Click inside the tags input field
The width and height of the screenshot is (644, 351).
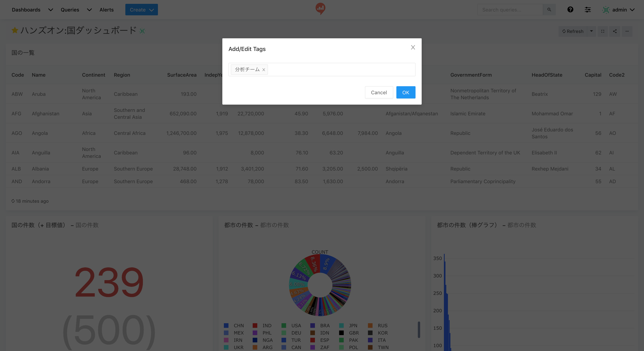340,69
